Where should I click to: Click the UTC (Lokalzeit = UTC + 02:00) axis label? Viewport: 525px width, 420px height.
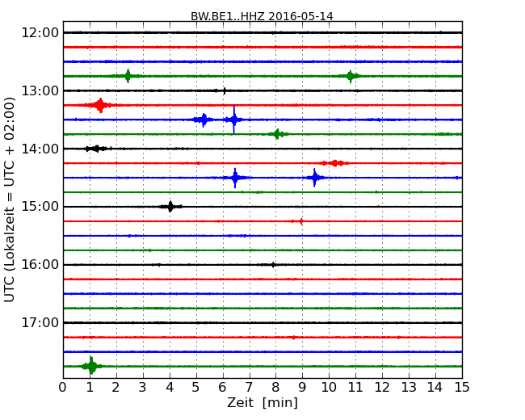tap(10, 199)
